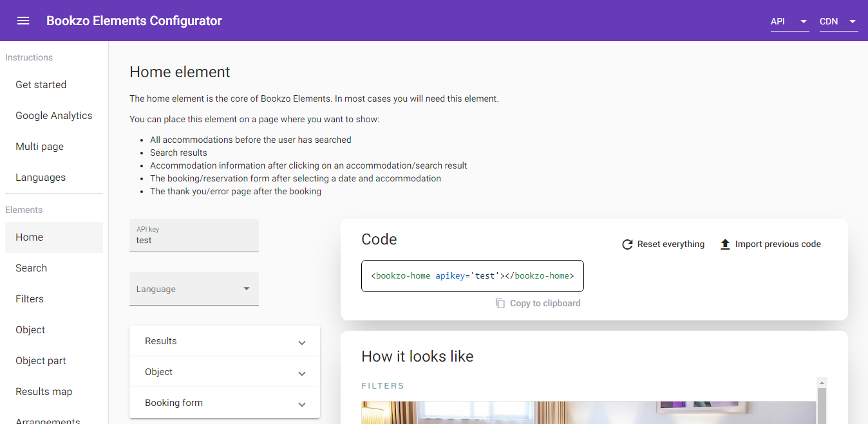Click the Code card heading
Viewport: 868px width, 424px height.
click(379, 239)
